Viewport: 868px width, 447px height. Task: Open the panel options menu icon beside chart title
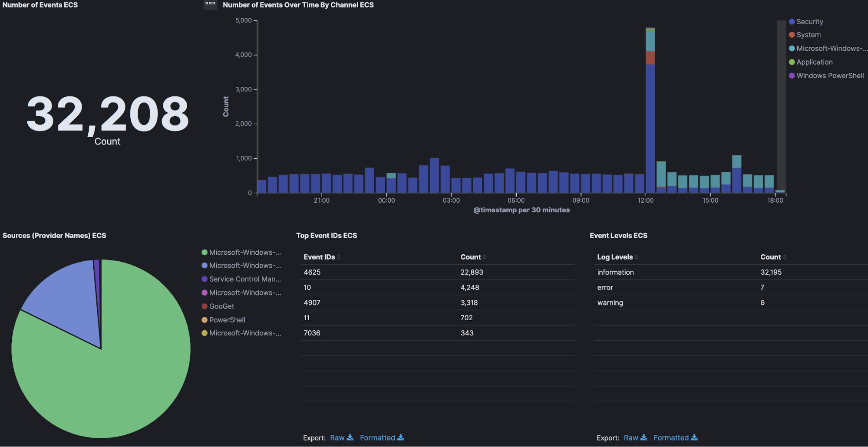pyautogui.click(x=210, y=4)
